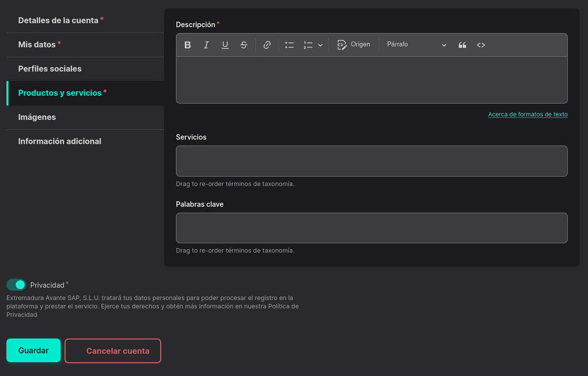This screenshot has width=588, height=376.
Task: Click the underline icon in toolbar
Action: point(225,45)
